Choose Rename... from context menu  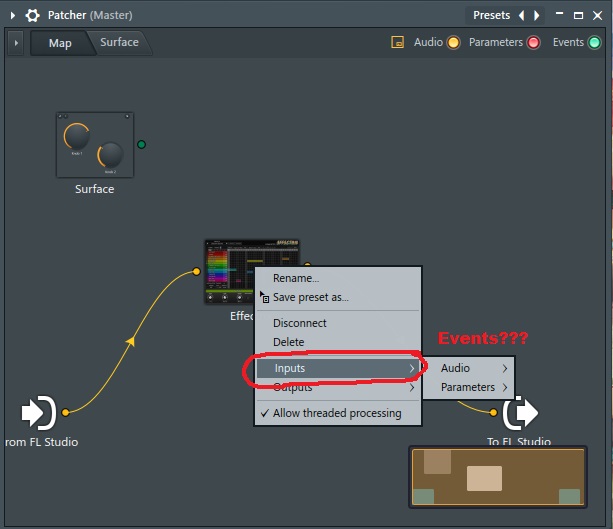click(x=338, y=278)
